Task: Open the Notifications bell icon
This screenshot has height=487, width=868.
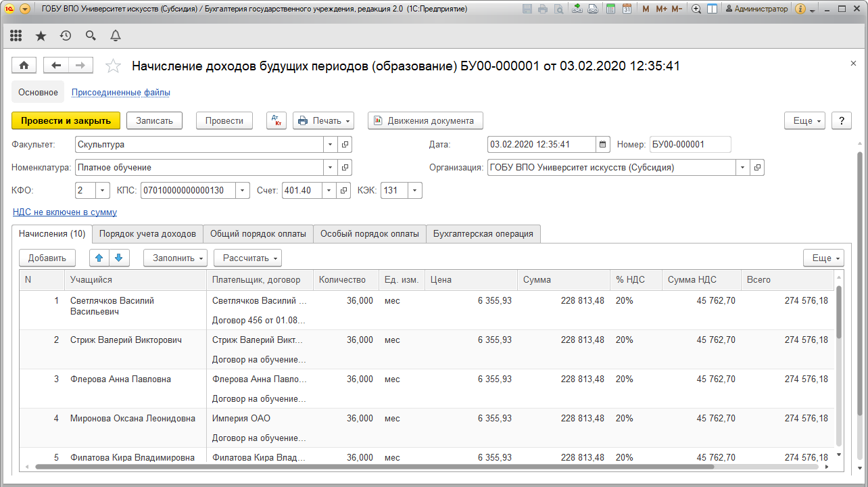Action: click(116, 36)
